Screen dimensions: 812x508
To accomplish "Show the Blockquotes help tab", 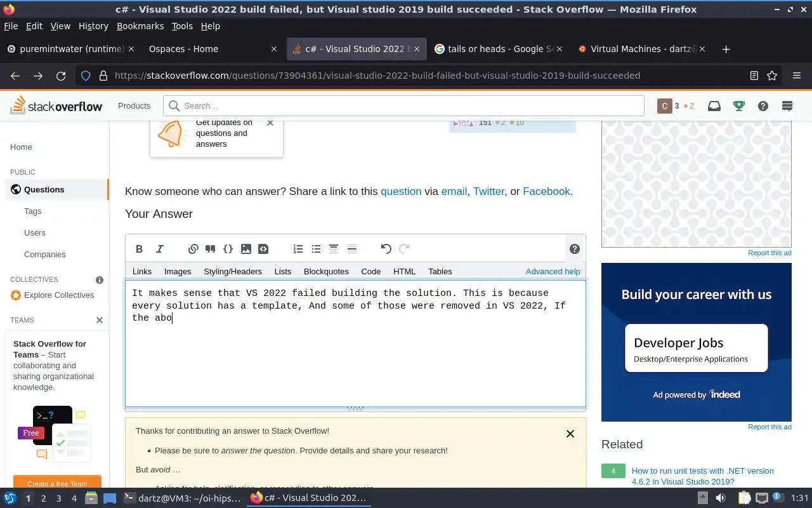I will click(x=326, y=271).
